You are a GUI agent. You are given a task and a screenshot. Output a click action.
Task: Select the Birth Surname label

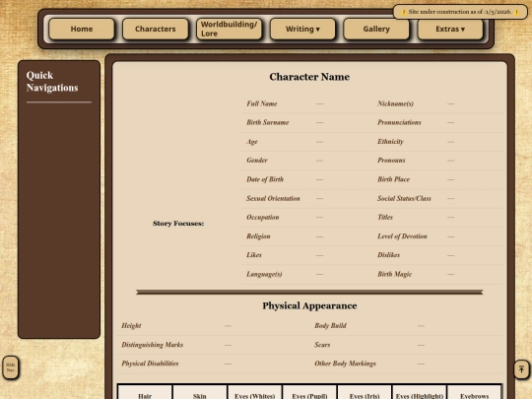[x=267, y=122]
